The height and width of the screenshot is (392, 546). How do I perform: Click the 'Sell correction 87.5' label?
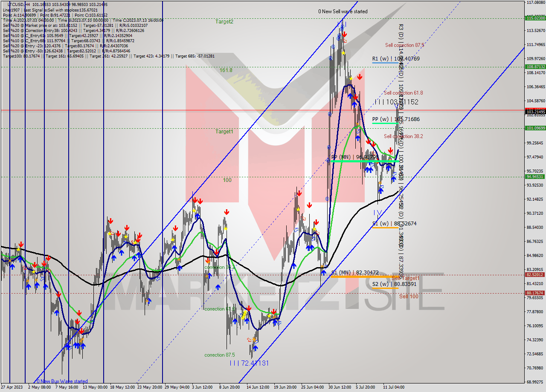(404, 45)
